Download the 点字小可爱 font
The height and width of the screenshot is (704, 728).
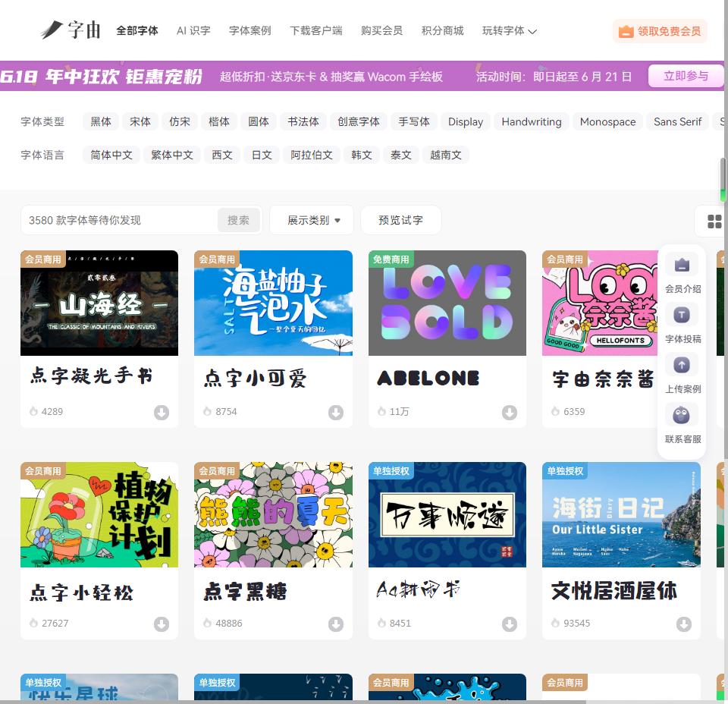pos(336,413)
